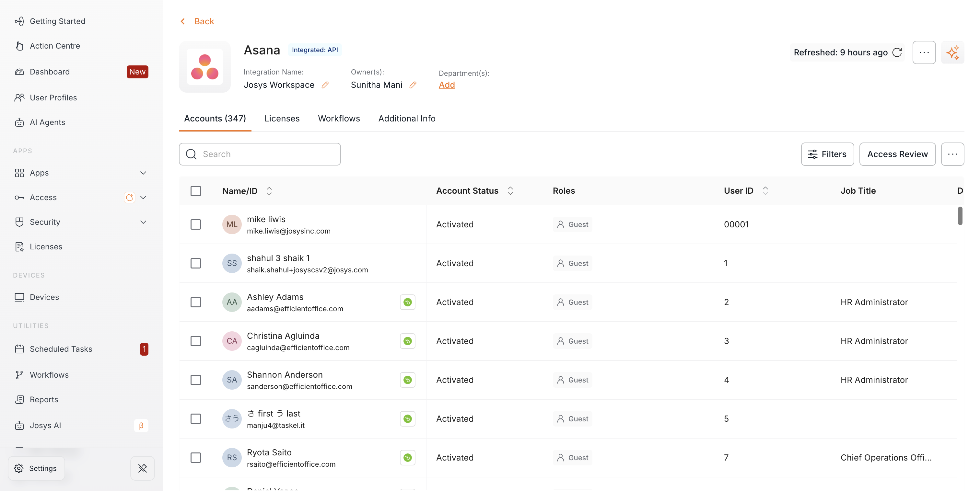This screenshot has height=491, width=980.
Task: Start an Access Review
Action: coord(897,154)
